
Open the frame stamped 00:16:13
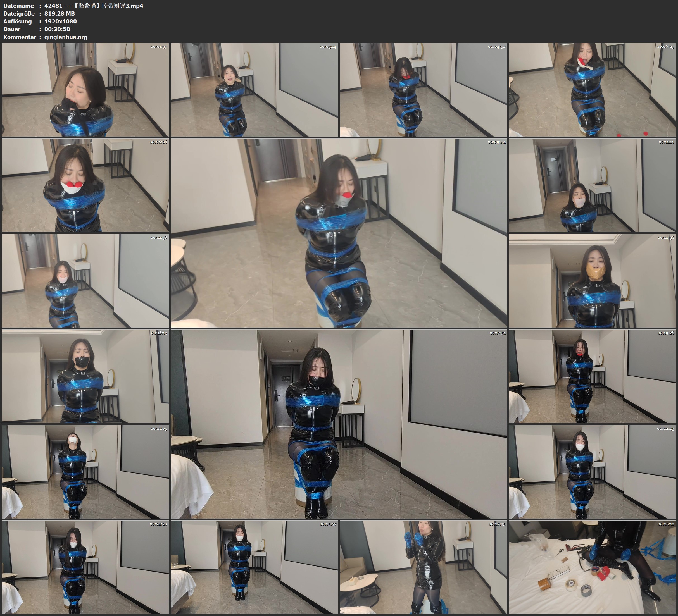click(85, 376)
